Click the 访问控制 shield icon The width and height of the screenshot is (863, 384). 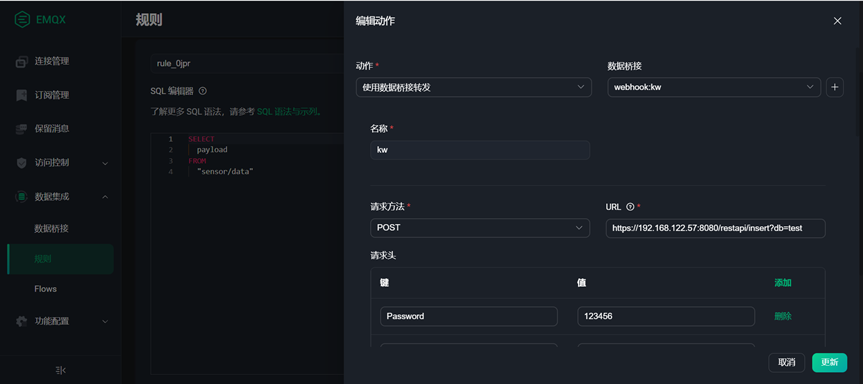21,163
